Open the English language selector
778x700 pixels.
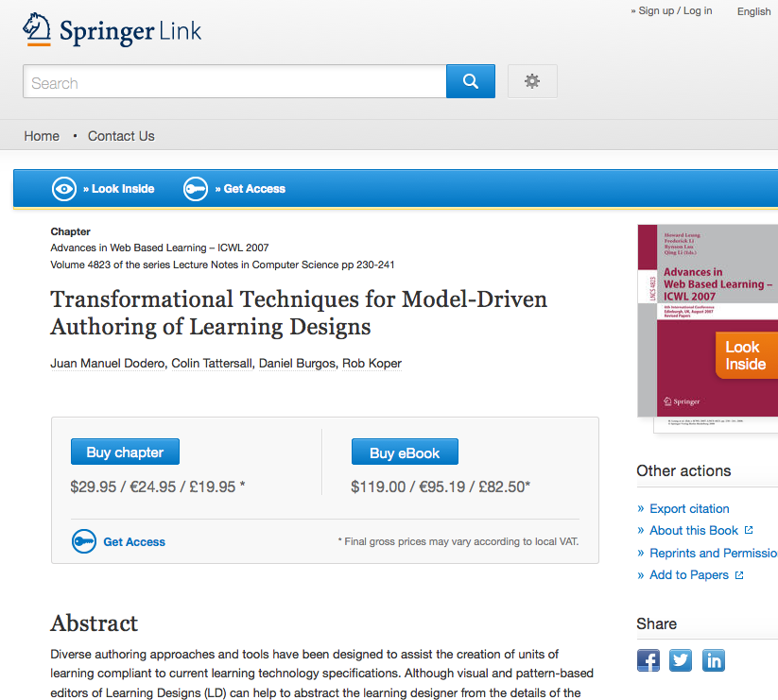coord(753,11)
